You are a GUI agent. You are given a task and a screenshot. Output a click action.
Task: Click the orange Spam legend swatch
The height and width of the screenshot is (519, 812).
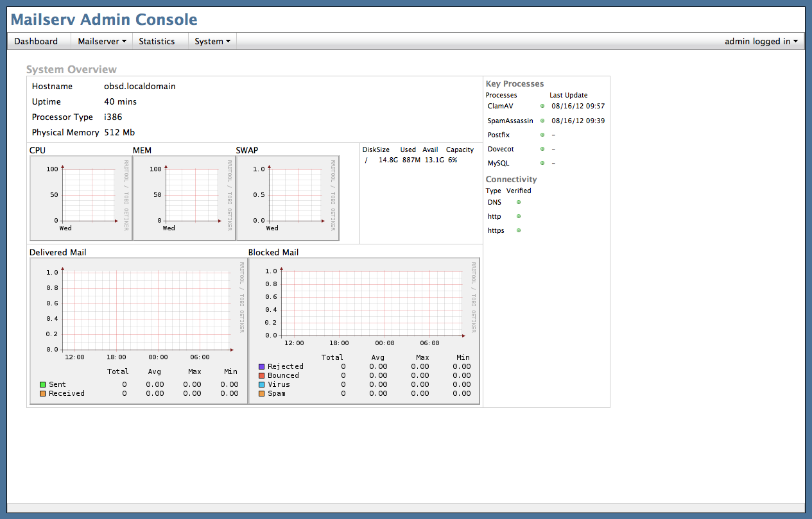click(262, 394)
